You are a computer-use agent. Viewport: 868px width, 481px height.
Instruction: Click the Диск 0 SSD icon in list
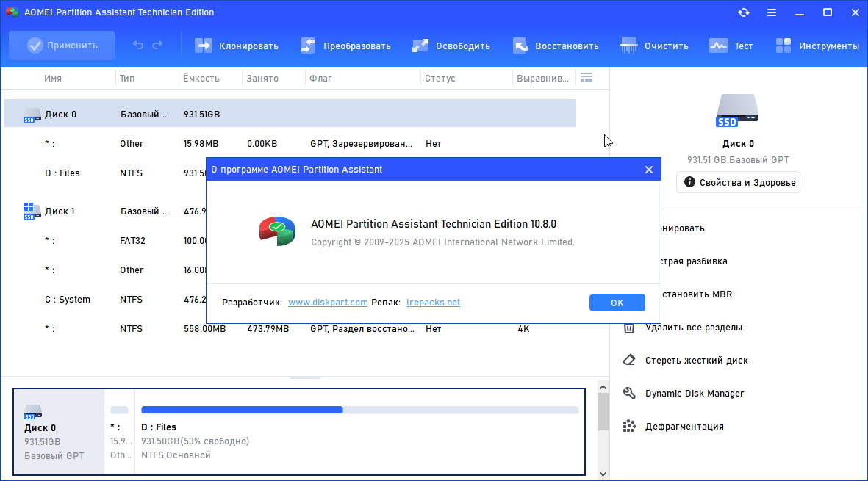pos(32,115)
